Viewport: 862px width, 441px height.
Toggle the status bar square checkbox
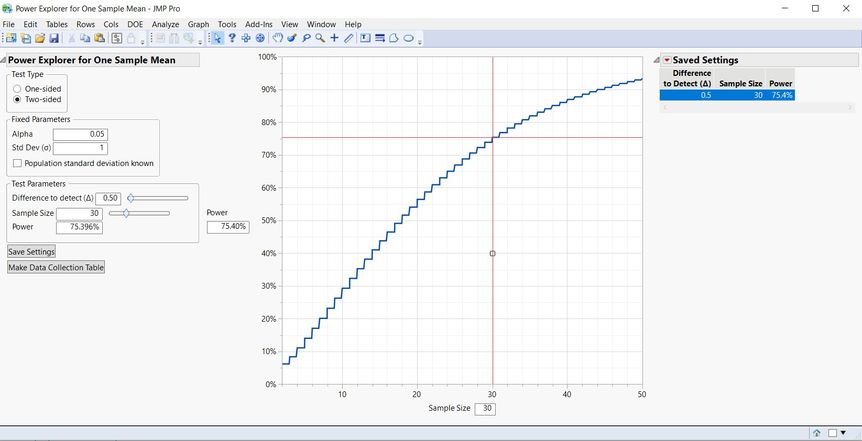coord(832,433)
